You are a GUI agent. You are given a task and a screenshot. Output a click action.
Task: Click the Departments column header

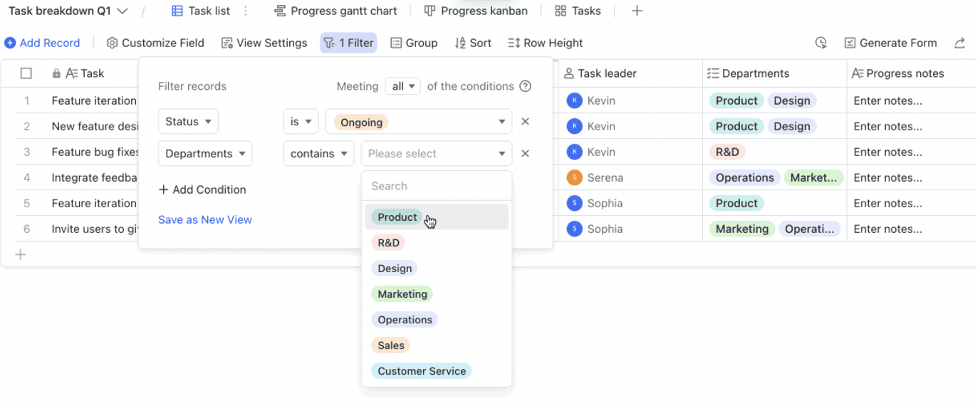click(x=774, y=73)
